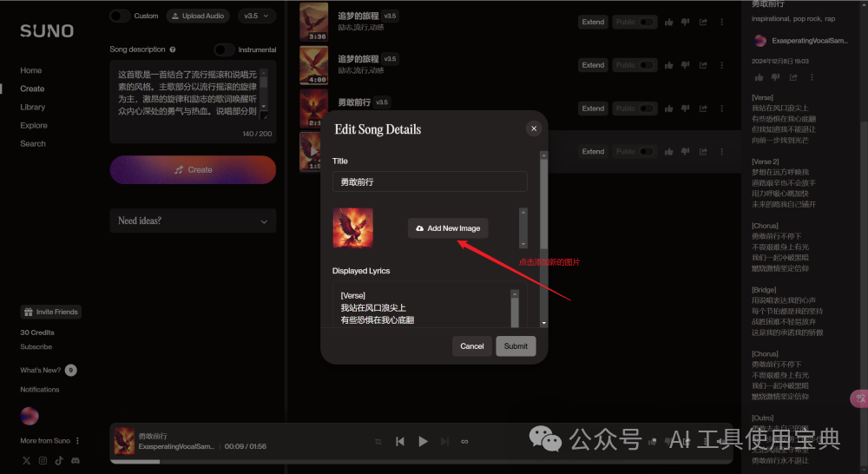Close the Edit Song Details dialog

coord(534,128)
